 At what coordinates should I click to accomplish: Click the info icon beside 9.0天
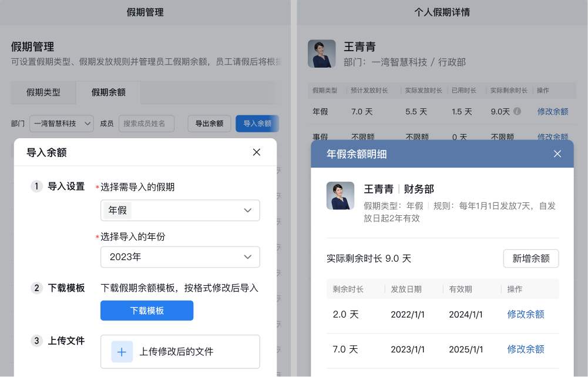point(517,111)
